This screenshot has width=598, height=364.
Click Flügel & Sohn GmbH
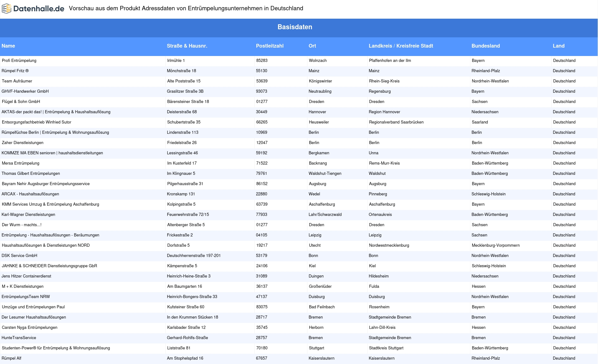(21, 102)
